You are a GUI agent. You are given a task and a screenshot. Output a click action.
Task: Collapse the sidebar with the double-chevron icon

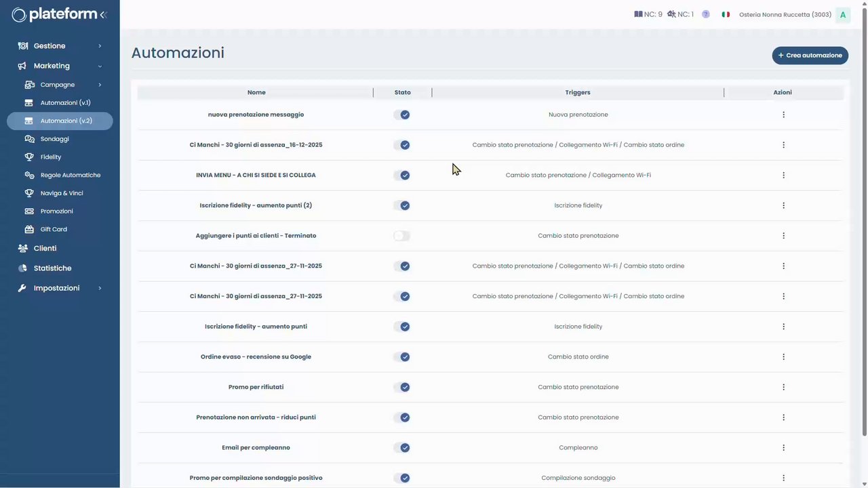103,14
